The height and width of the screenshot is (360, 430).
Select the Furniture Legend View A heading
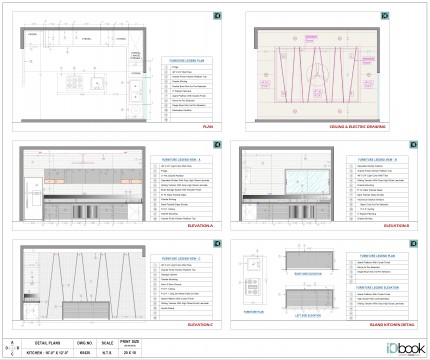point(181,160)
